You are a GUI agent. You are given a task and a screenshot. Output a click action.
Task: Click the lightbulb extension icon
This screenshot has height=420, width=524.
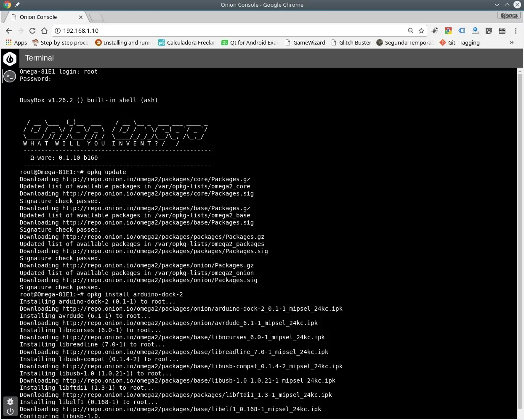489,31
